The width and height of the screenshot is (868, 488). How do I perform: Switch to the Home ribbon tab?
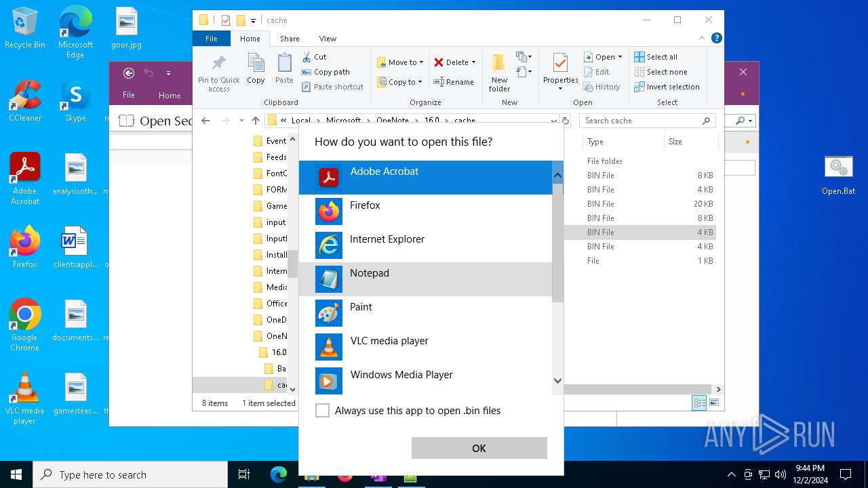(250, 39)
